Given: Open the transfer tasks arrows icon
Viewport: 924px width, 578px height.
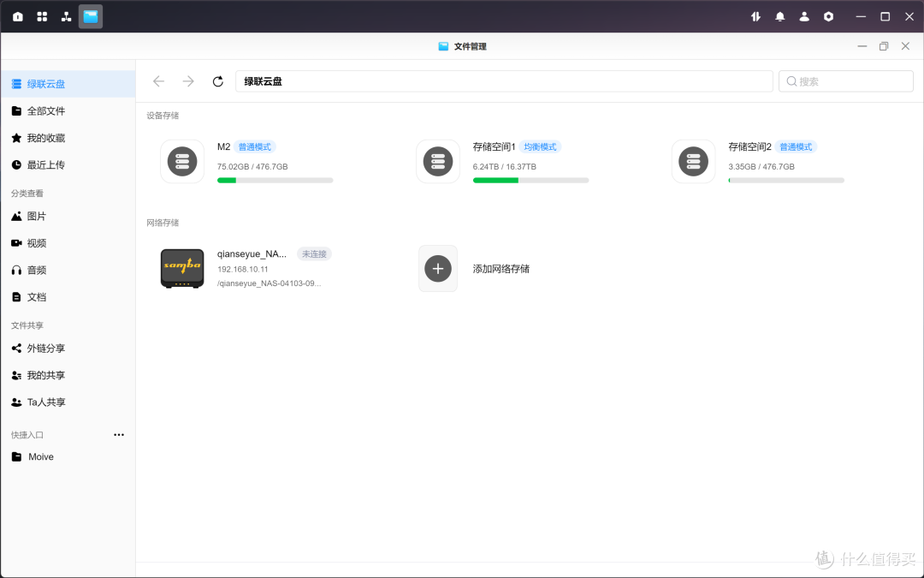Looking at the screenshot, I should (x=755, y=16).
